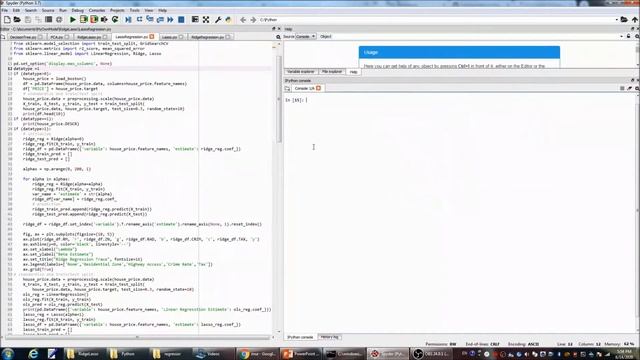This screenshot has height=360, width=640.
Task: Open the Consoles menu
Action: pos(97,10)
